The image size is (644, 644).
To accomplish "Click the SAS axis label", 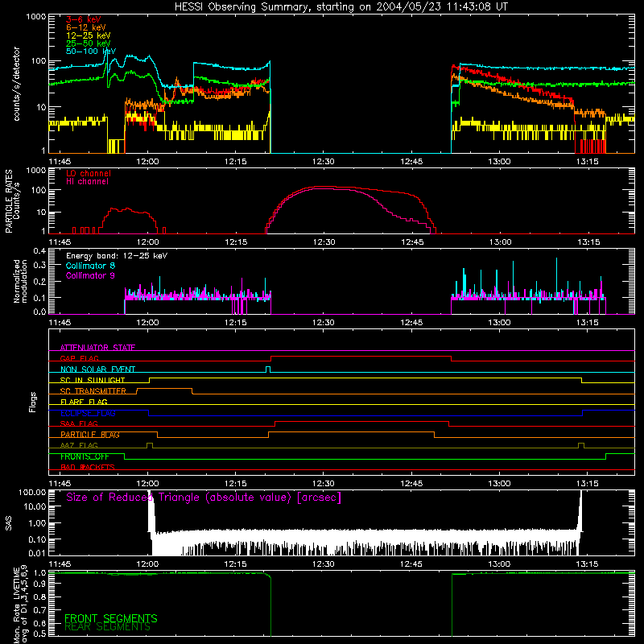I will tap(9, 522).
